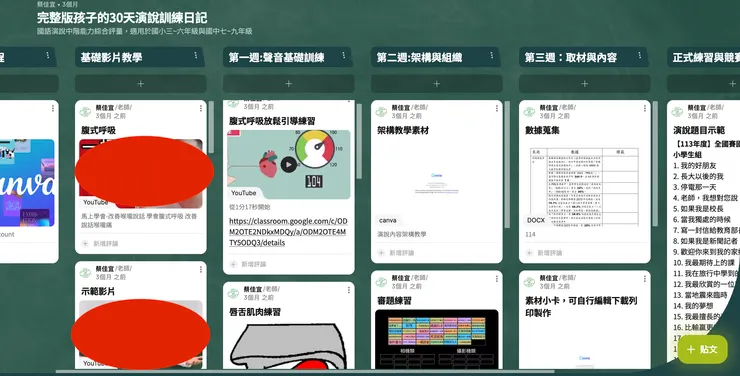
Task: Click board title 完整版孩子的30天演說訓練日記
Action: tap(122, 18)
